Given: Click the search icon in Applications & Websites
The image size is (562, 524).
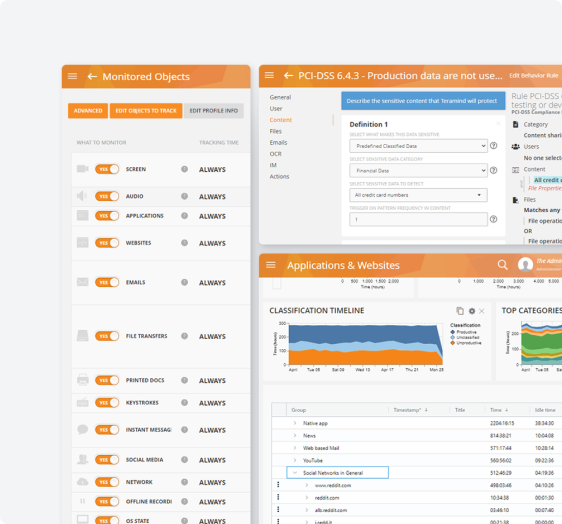Looking at the screenshot, I should 503,265.
